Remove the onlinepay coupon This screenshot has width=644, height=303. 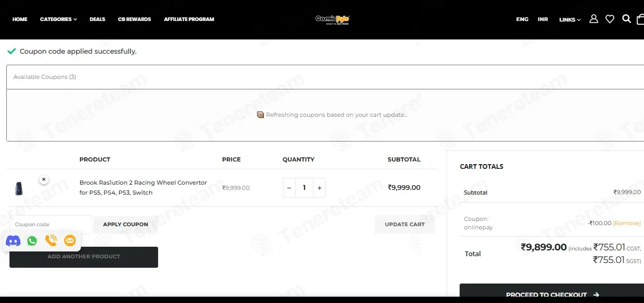pyautogui.click(x=627, y=223)
